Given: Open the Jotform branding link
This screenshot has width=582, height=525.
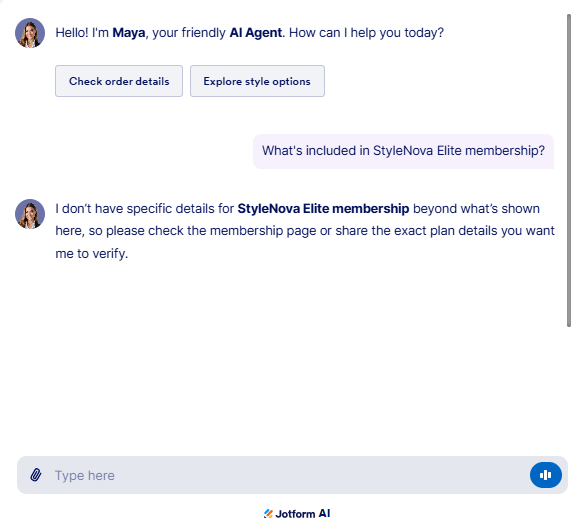Looking at the screenshot, I should (x=297, y=514).
